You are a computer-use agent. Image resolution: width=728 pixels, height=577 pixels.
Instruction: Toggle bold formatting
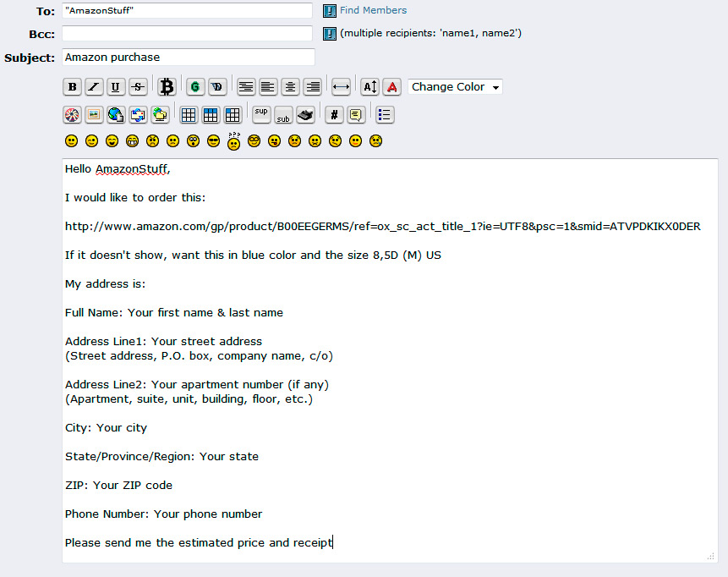click(72, 87)
